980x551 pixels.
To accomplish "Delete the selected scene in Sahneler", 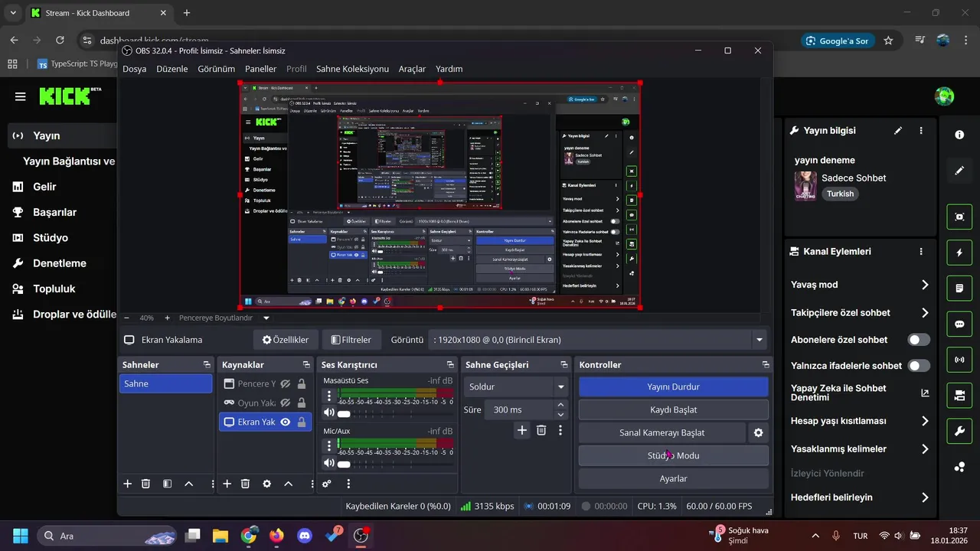I will [145, 484].
